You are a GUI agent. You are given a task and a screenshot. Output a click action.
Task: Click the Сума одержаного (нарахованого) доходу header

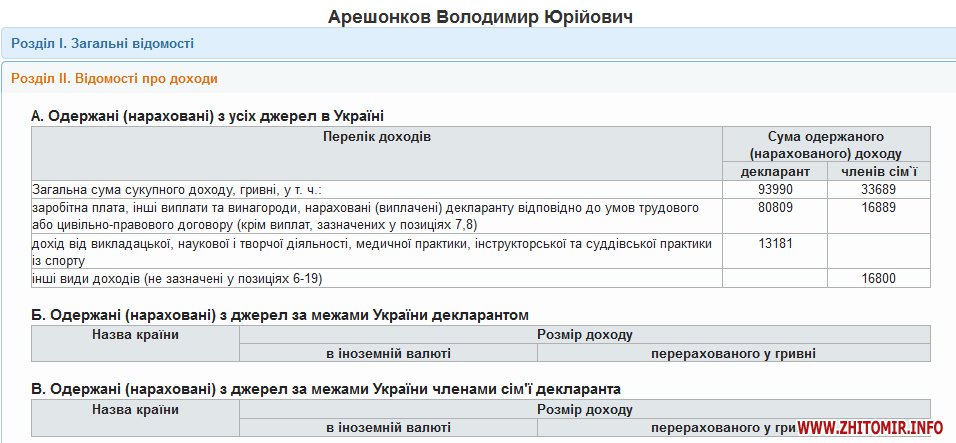(x=826, y=144)
